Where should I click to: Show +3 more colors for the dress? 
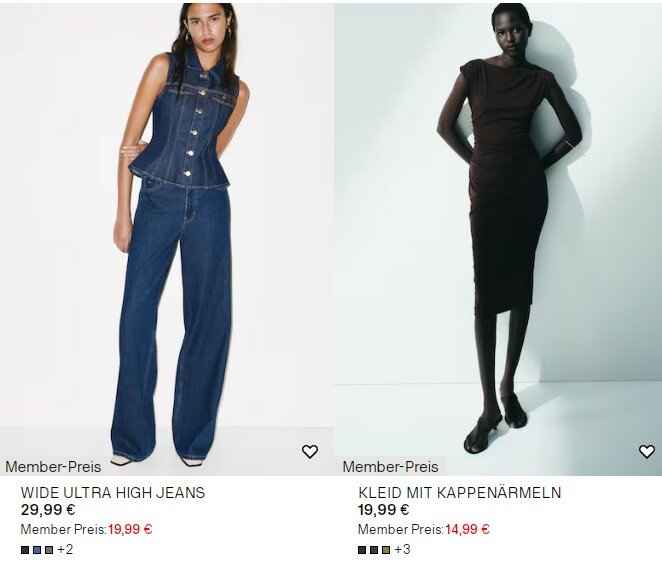coord(402,549)
